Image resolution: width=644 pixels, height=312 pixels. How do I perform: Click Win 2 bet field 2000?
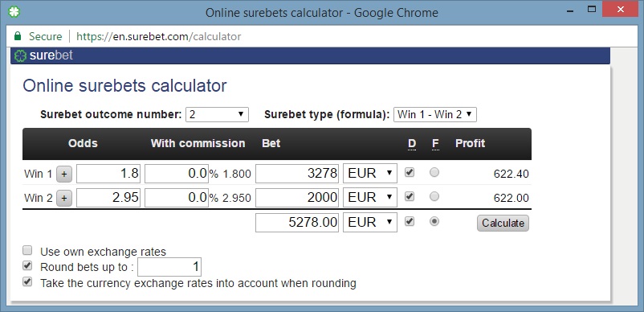[x=297, y=198]
